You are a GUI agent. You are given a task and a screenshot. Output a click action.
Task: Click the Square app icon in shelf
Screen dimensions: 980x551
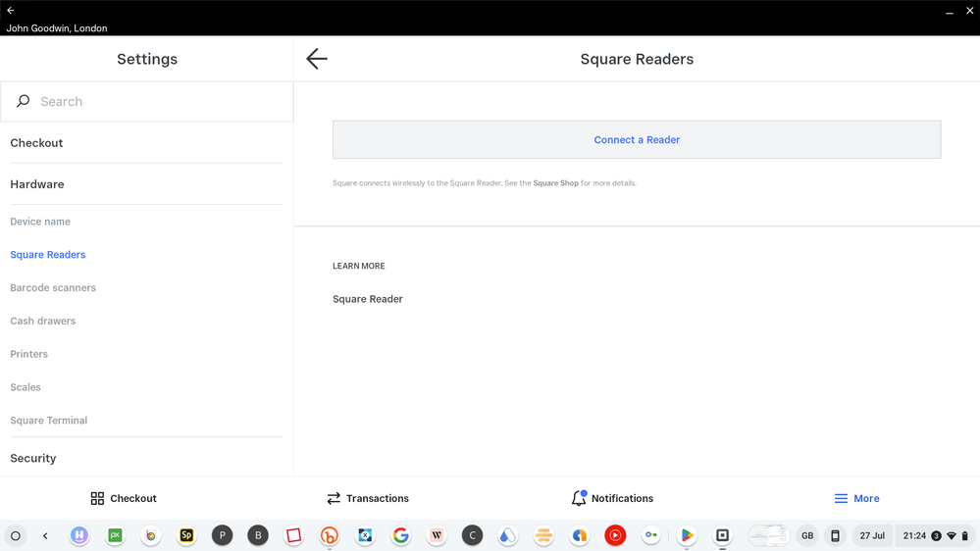point(723,535)
